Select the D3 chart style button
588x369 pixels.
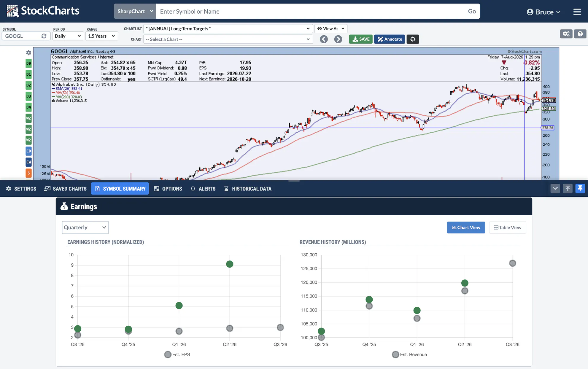click(28, 96)
